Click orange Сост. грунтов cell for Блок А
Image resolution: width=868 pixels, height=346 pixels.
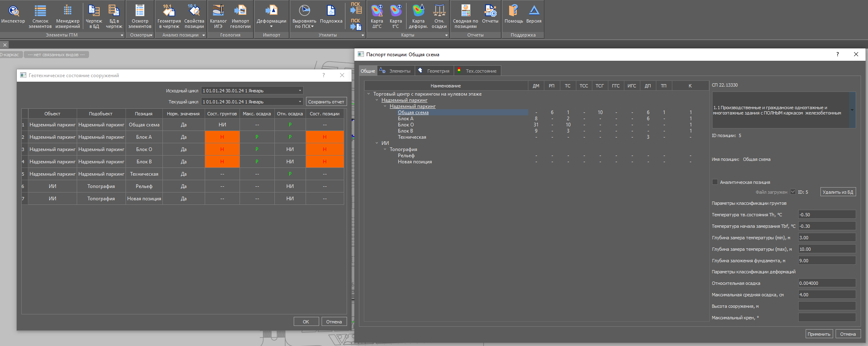point(222,137)
